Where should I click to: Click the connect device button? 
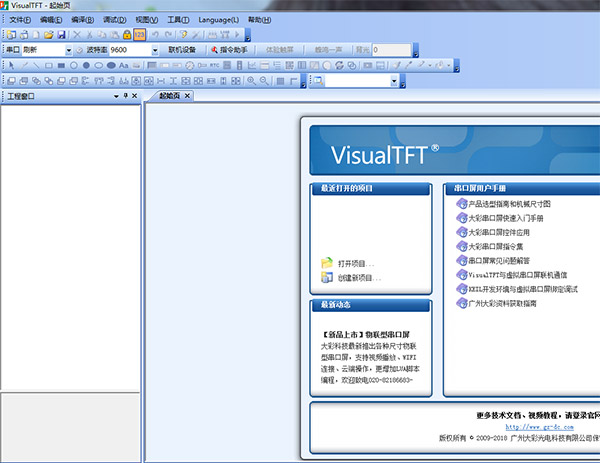182,50
